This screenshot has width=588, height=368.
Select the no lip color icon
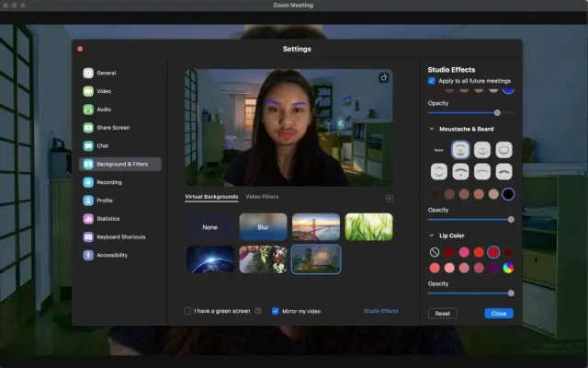tap(435, 252)
